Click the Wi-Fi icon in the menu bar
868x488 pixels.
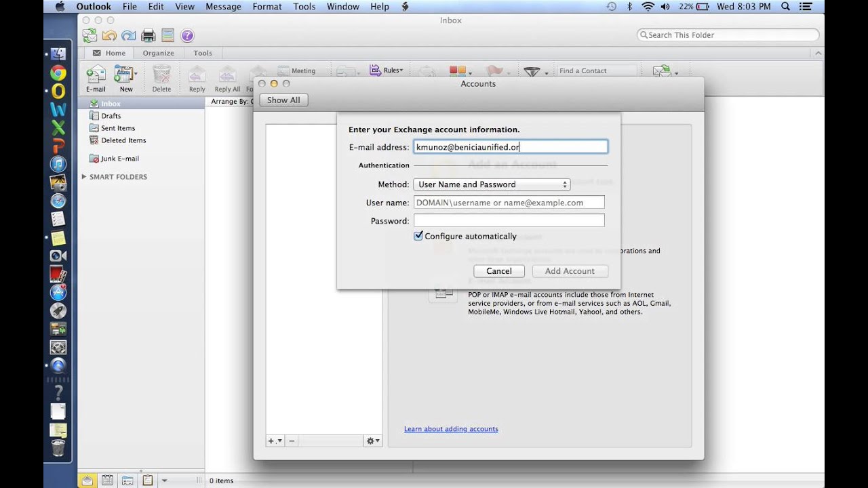648,7
